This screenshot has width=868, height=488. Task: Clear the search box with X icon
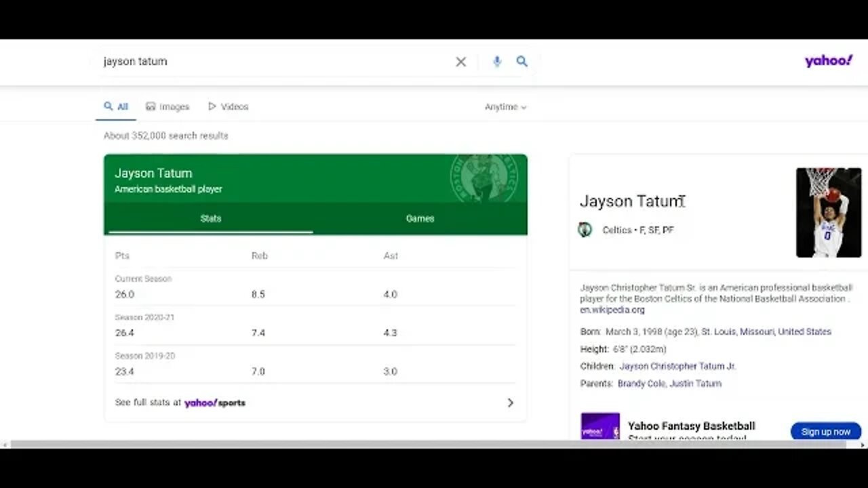point(460,62)
